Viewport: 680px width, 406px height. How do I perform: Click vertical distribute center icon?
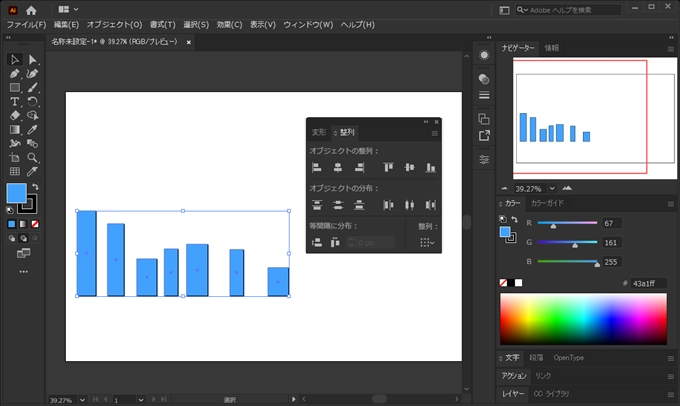tap(338, 205)
